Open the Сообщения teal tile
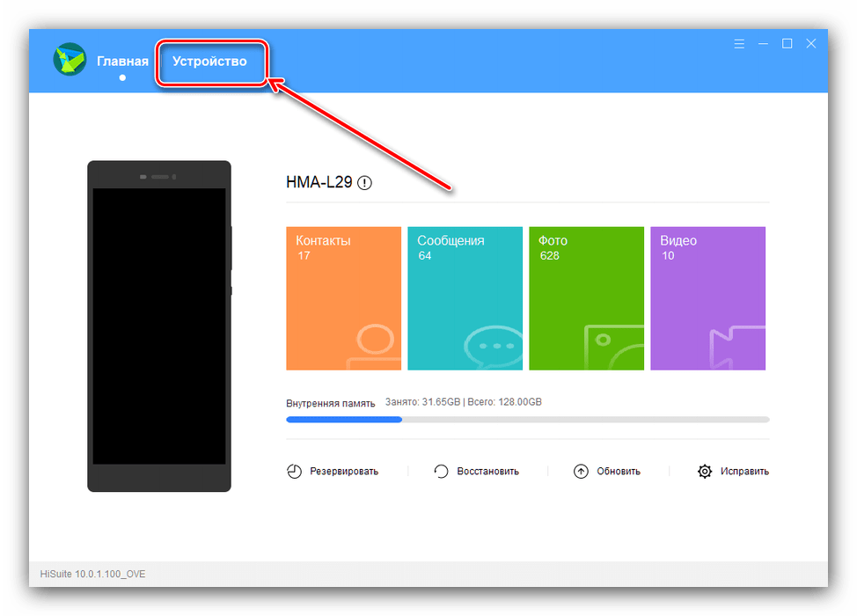The width and height of the screenshot is (857, 616). coord(465,298)
